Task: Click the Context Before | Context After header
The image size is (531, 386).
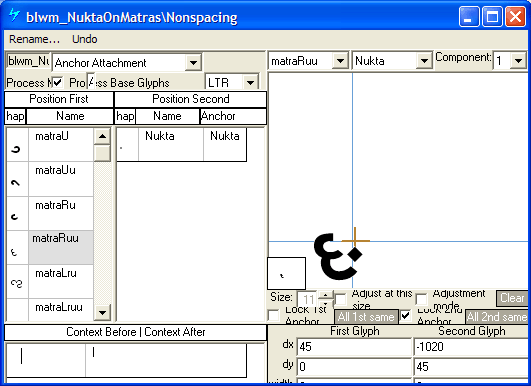Action: click(x=135, y=332)
